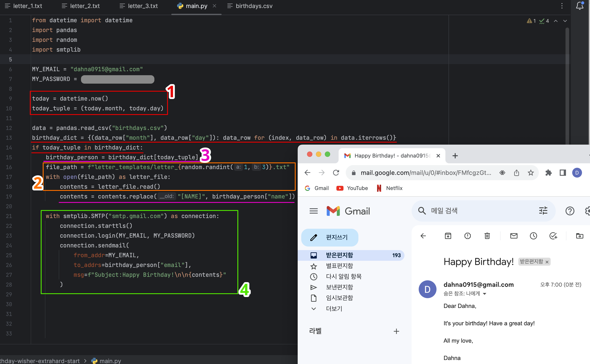Open Gmail search options filter icon
590x364 pixels.
(543, 211)
